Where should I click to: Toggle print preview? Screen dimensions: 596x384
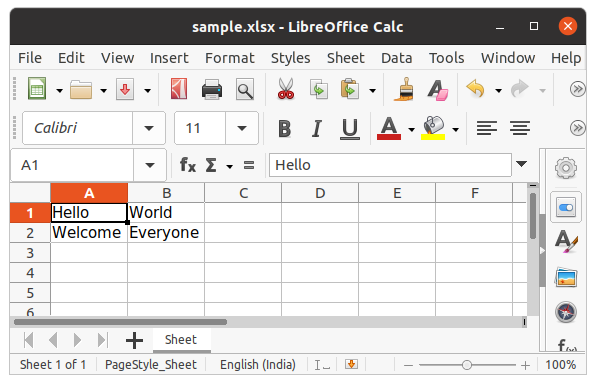(x=245, y=90)
